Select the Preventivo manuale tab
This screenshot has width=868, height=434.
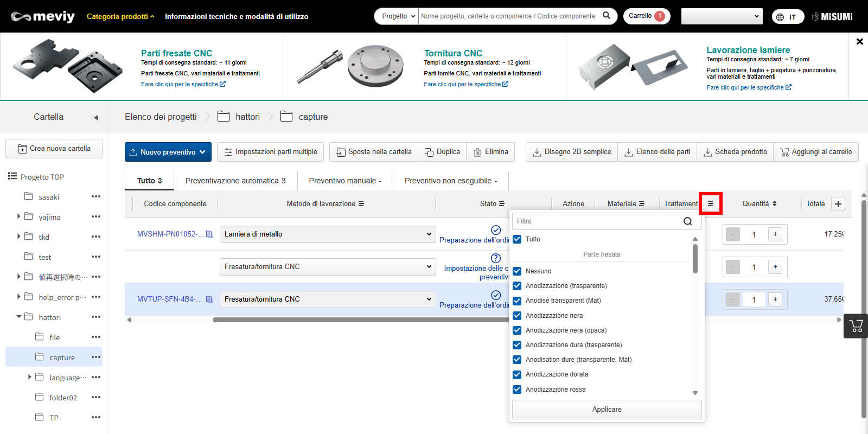(x=345, y=181)
